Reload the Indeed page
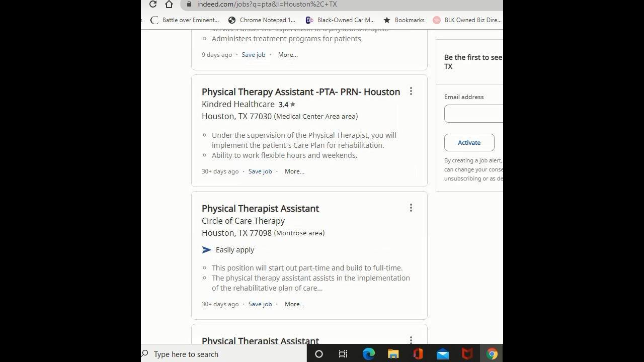Image resolution: width=644 pixels, height=362 pixels. point(153,4)
